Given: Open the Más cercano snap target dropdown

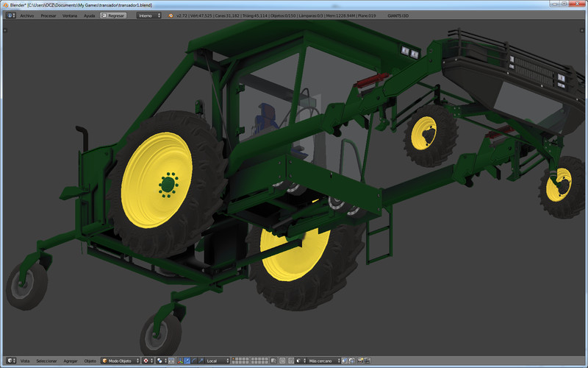Looking at the screenshot, I should pos(323,361).
